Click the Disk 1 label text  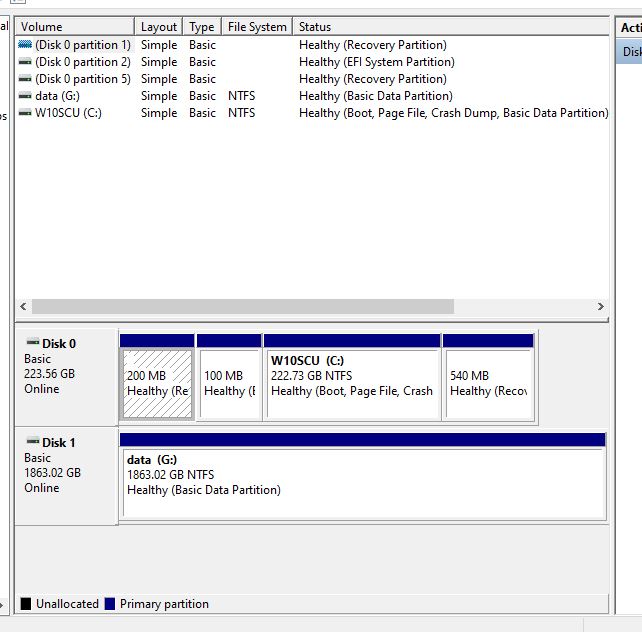[x=59, y=442]
